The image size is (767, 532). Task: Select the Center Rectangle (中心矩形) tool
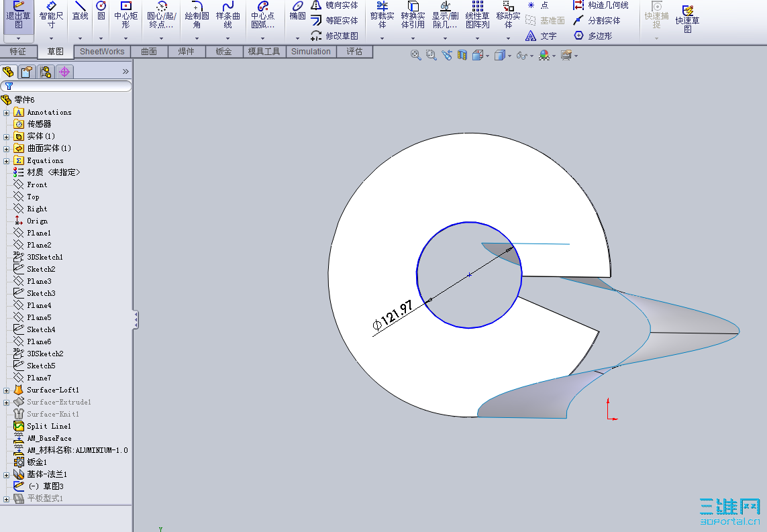pos(125,15)
